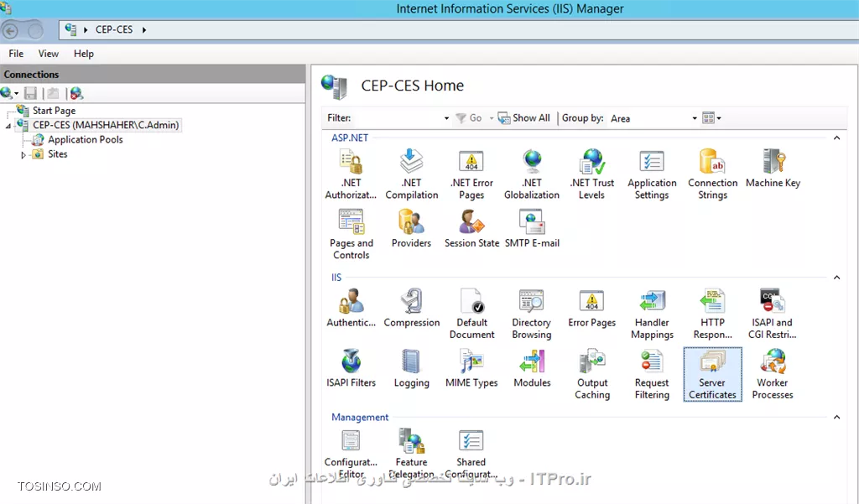Open the Help menu
The width and height of the screenshot is (859, 504).
pos(84,53)
